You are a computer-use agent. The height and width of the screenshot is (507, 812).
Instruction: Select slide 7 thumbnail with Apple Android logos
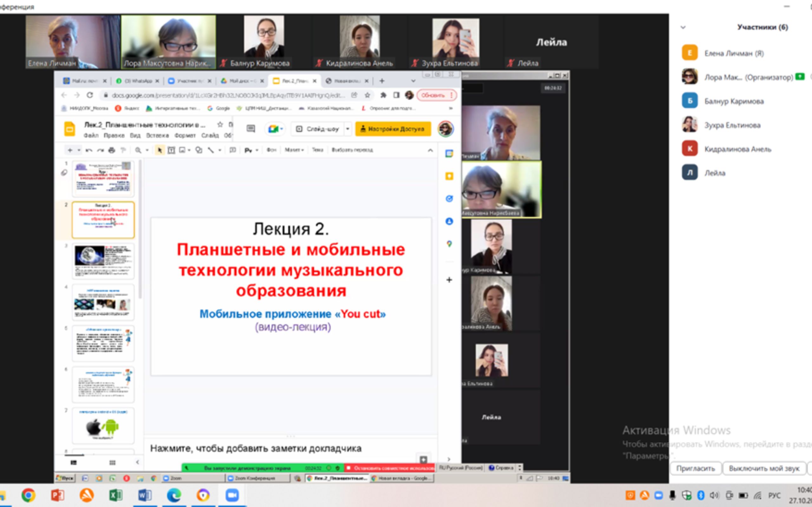pos(103,426)
